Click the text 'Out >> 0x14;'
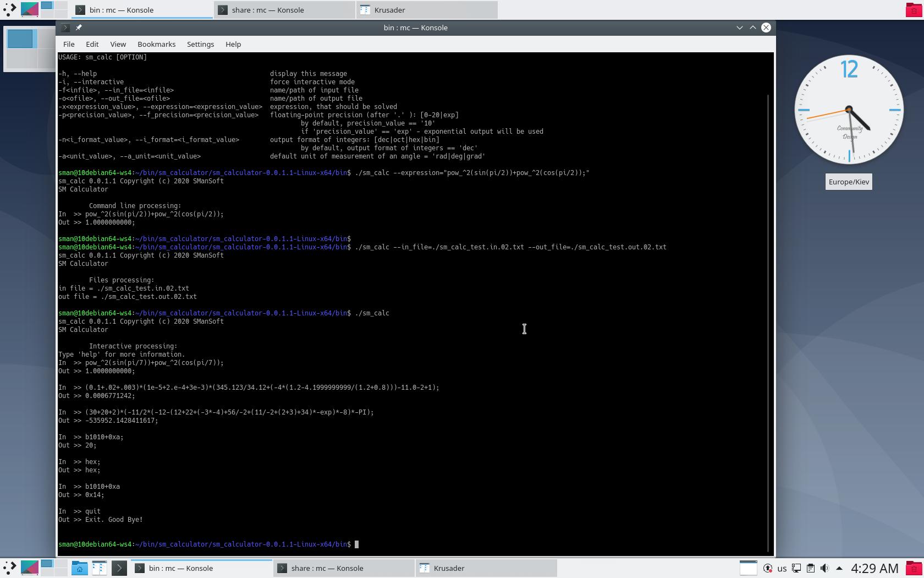924x578 pixels. 81,495
